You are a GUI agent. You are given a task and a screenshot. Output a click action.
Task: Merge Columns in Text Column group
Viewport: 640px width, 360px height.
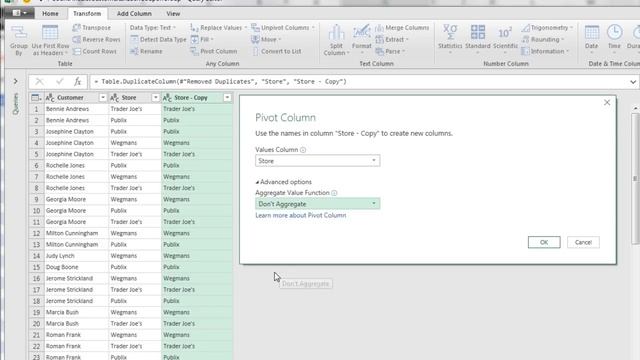[x=402, y=28]
